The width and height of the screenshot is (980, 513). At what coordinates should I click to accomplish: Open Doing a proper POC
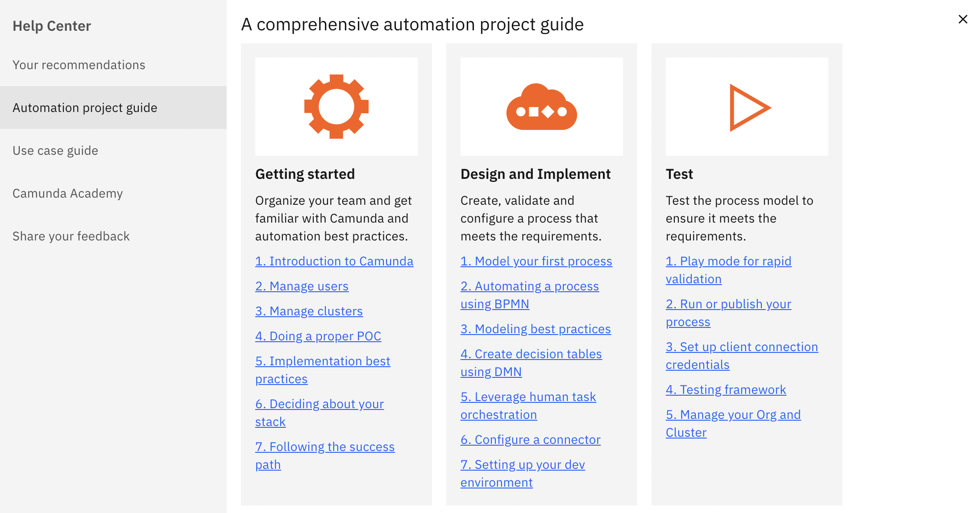[x=318, y=336]
